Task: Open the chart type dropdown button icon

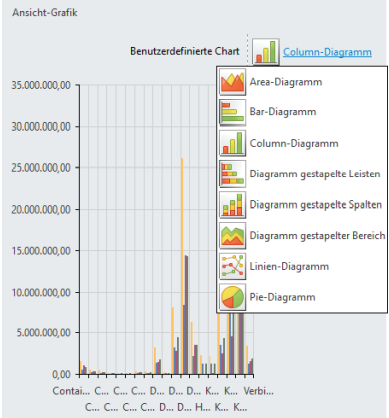Action: coord(266,52)
